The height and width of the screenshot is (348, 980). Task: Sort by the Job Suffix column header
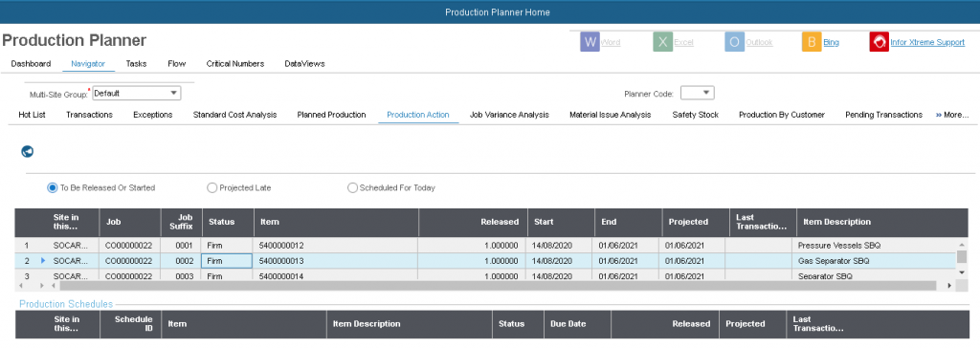click(181, 222)
